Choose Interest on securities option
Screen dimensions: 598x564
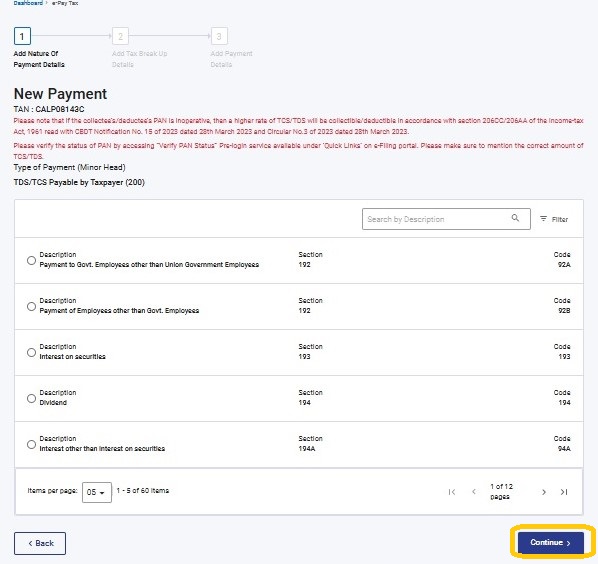tap(31, 352)
